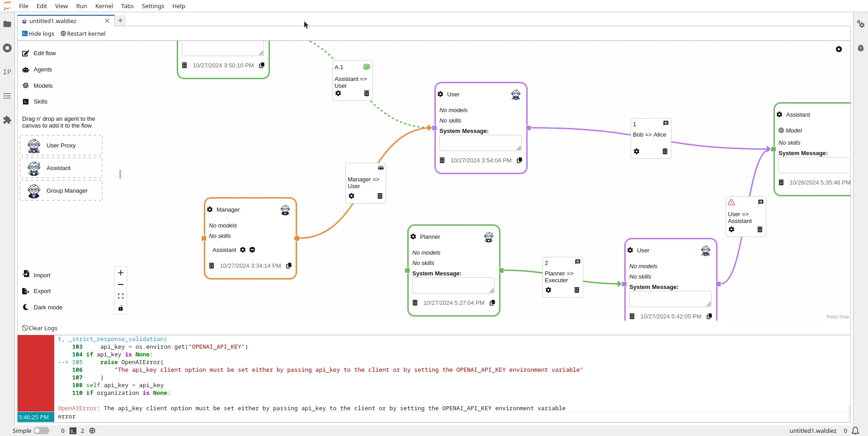Delete the Planner agent node
The height and width of the screenshot is (436, 868).
pyautogui.click(x=415, y=303)
